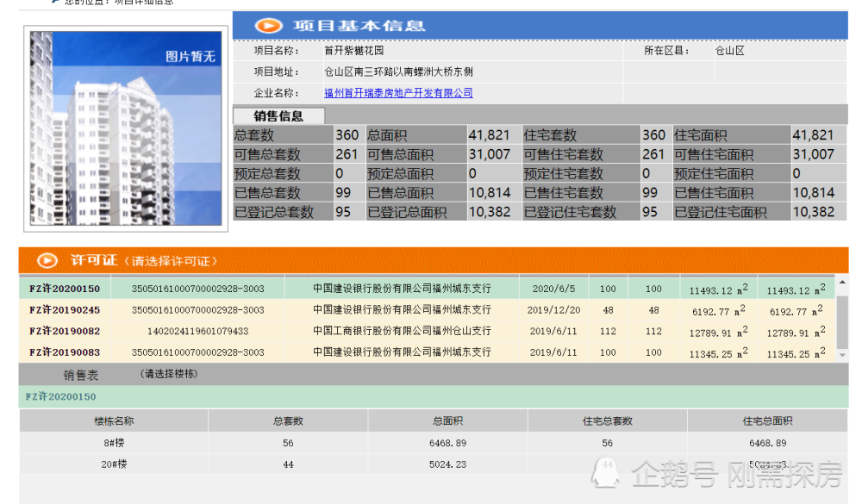Click 已售总面积 value 10,814
The height and width of the screenshot is (504, 862).
pos(490,193)
